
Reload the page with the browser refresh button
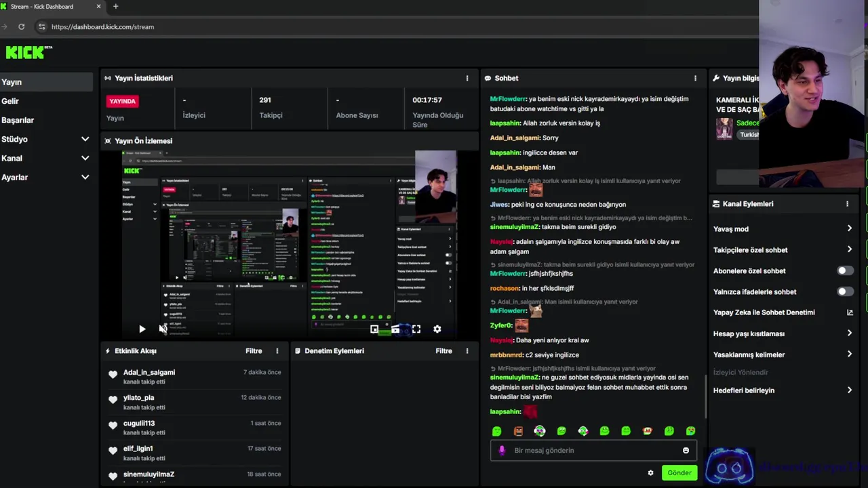[x=22, y=26]
